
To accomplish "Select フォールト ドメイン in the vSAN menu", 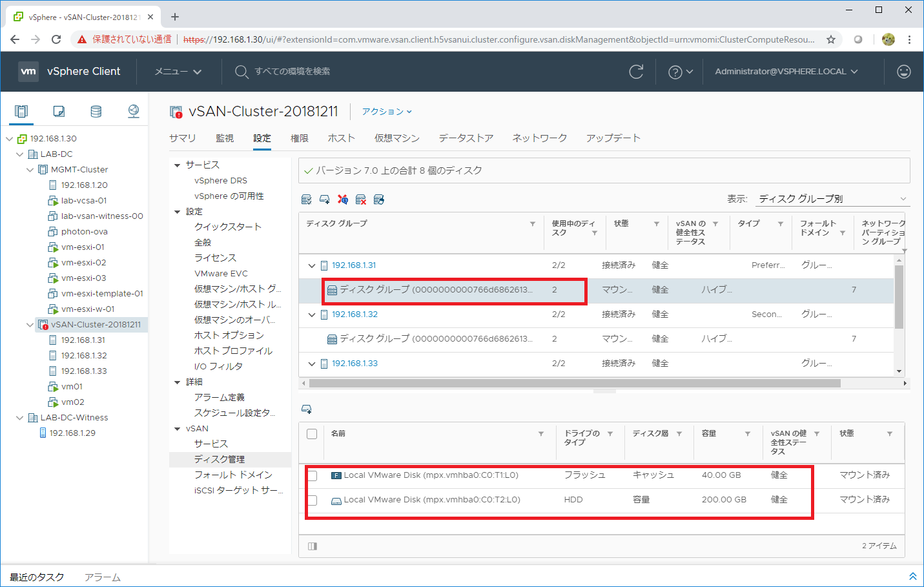I will [x=233, y=475].
